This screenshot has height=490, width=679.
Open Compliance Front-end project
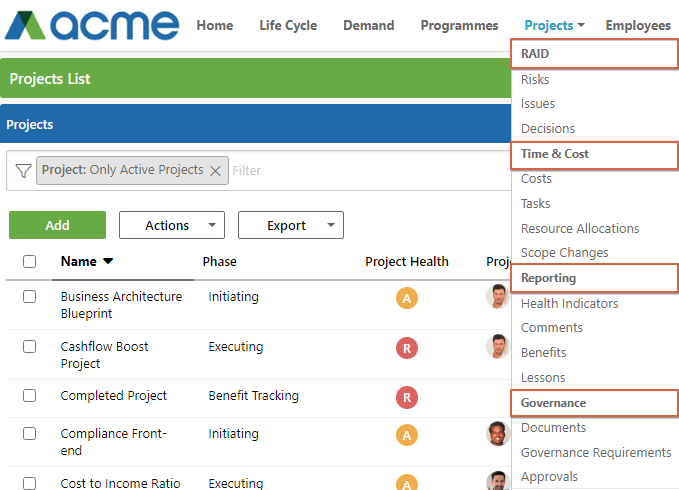113,442
